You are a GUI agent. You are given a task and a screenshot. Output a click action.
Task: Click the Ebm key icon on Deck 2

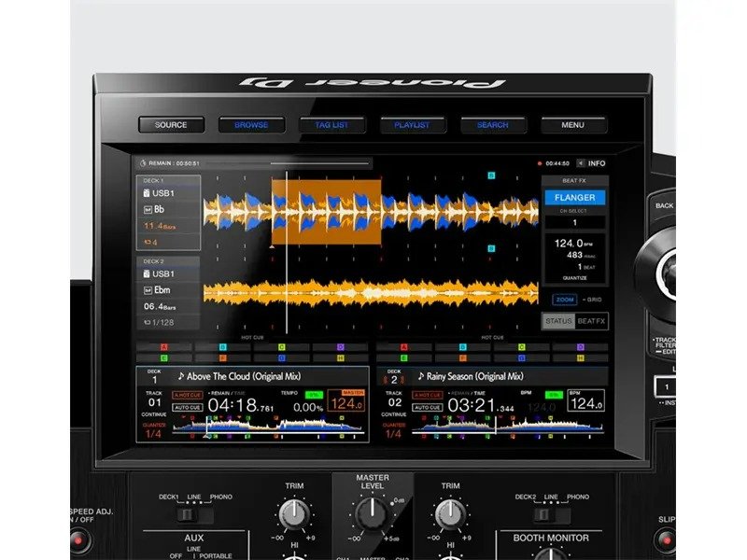point(155,290)
